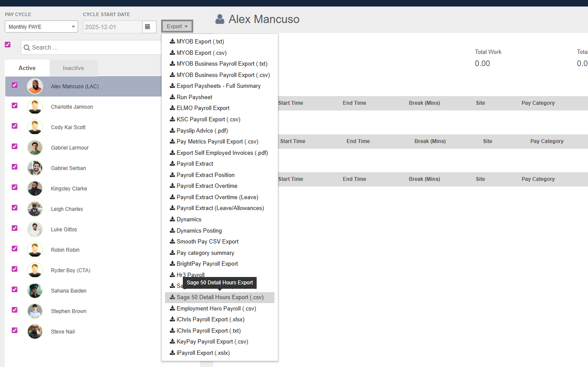
Task: Click the magnifier icon in the search box
Action: (27, 48)
